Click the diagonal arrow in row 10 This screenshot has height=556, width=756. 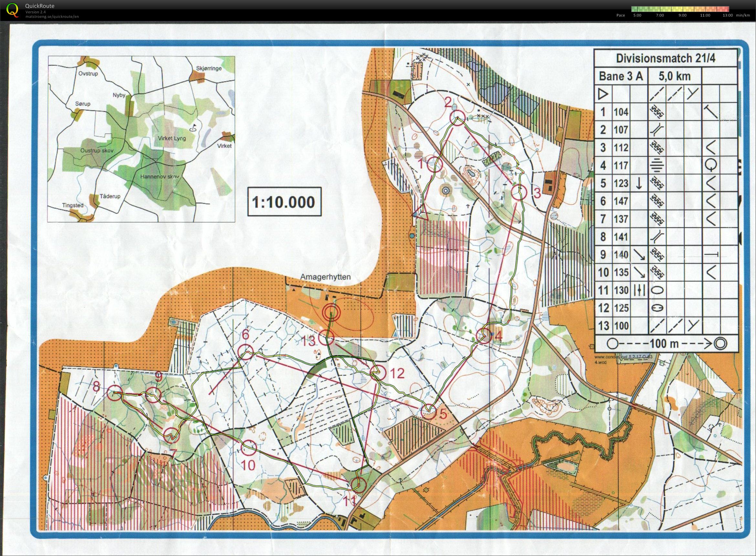click(x=639, y=272)
